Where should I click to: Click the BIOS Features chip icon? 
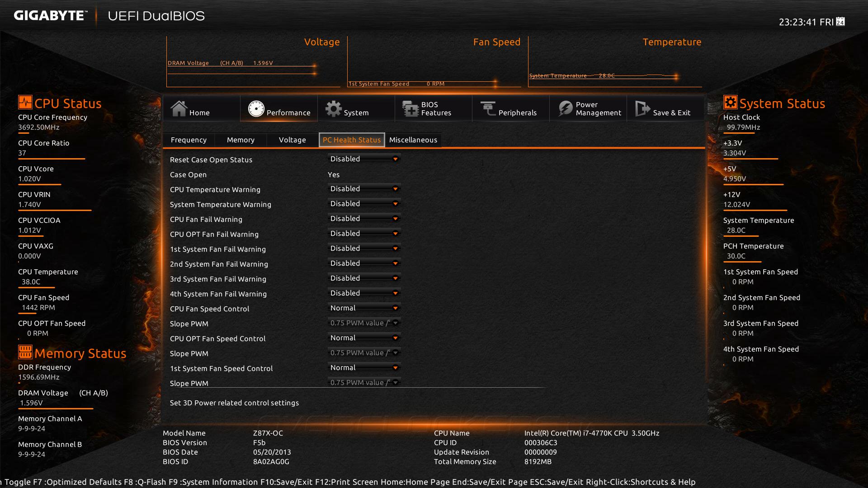click(410, 108)
